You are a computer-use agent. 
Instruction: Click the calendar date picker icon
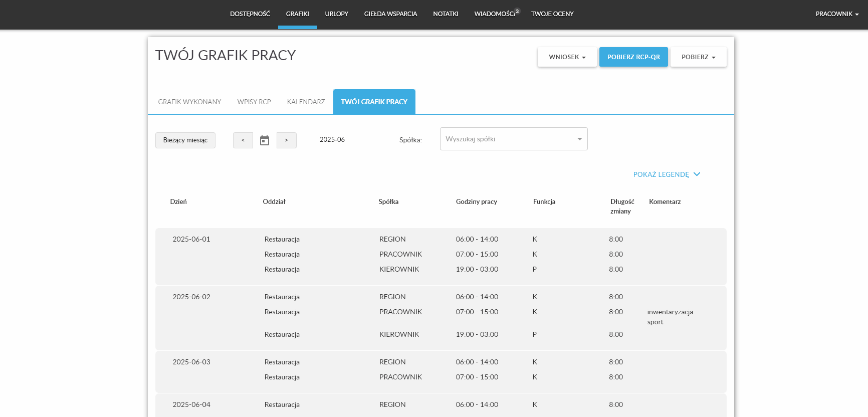(x=265, y=140)
